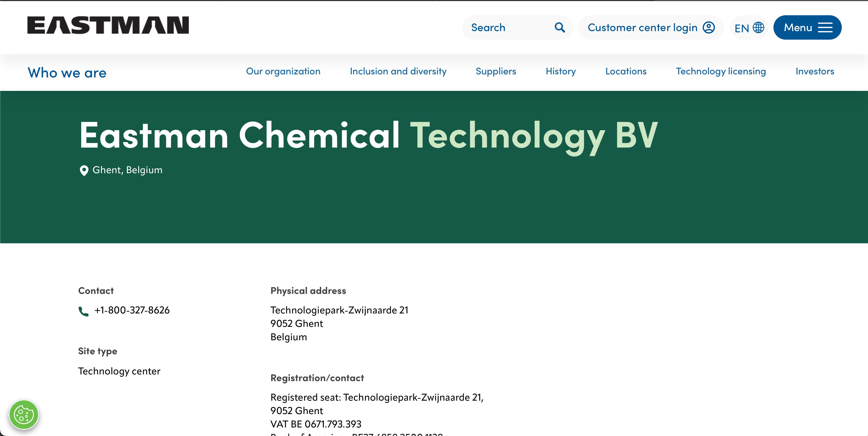The width and height of the screenshot is (868, 436).
Task: Click the user profile icon
Action: (x=708, y=27)
